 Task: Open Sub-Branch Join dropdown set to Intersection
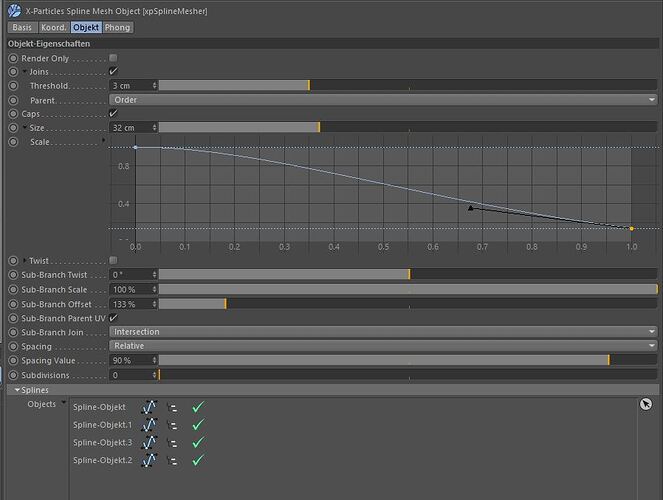click(x=383, y=332)
